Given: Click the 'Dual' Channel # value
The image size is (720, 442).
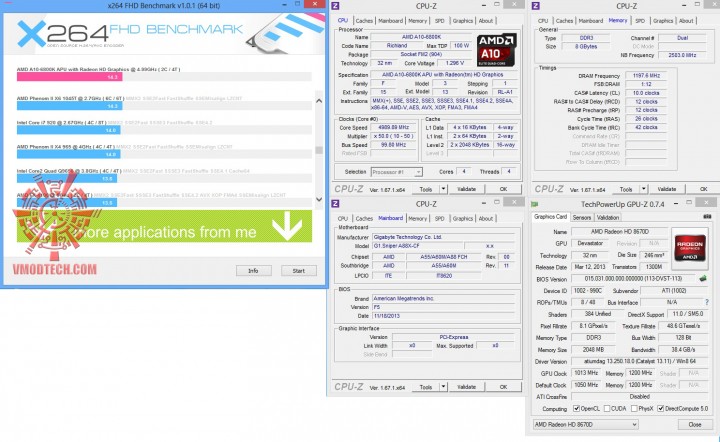Looking at the screenshot, I should click(x=682, y=38).
